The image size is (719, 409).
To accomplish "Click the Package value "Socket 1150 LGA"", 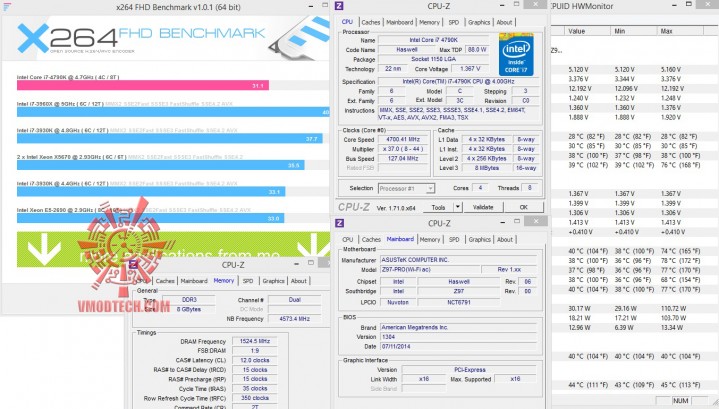I will coord(433,59).
